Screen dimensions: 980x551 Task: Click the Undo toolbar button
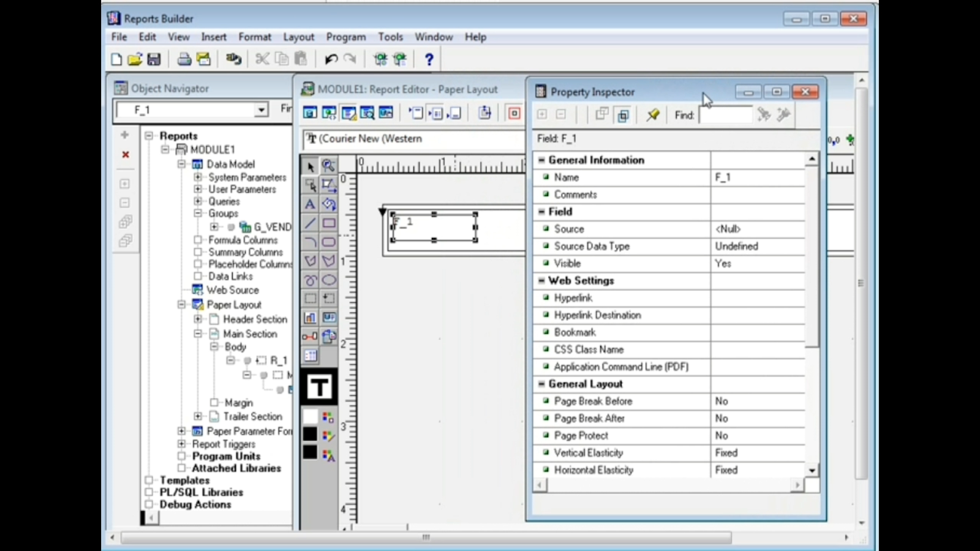tap(330, 59)
